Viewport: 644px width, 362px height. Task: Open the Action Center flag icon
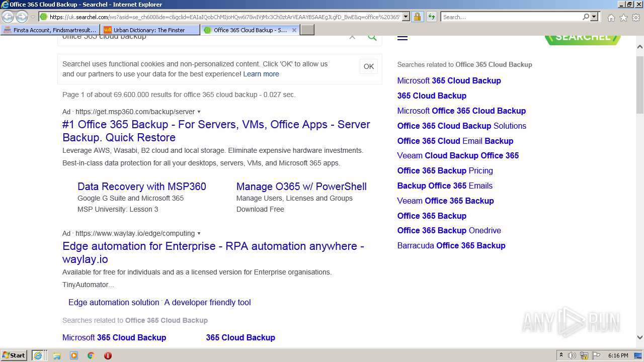tap(596, 355)
